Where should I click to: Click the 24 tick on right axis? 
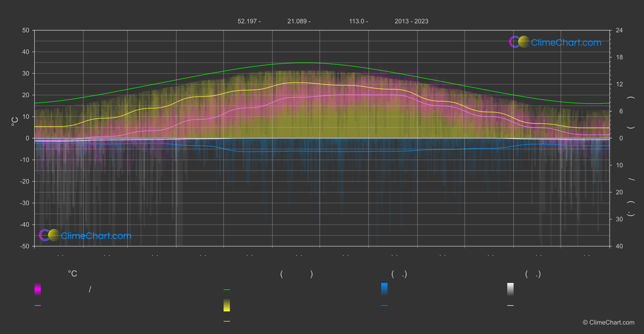(619, 30)
